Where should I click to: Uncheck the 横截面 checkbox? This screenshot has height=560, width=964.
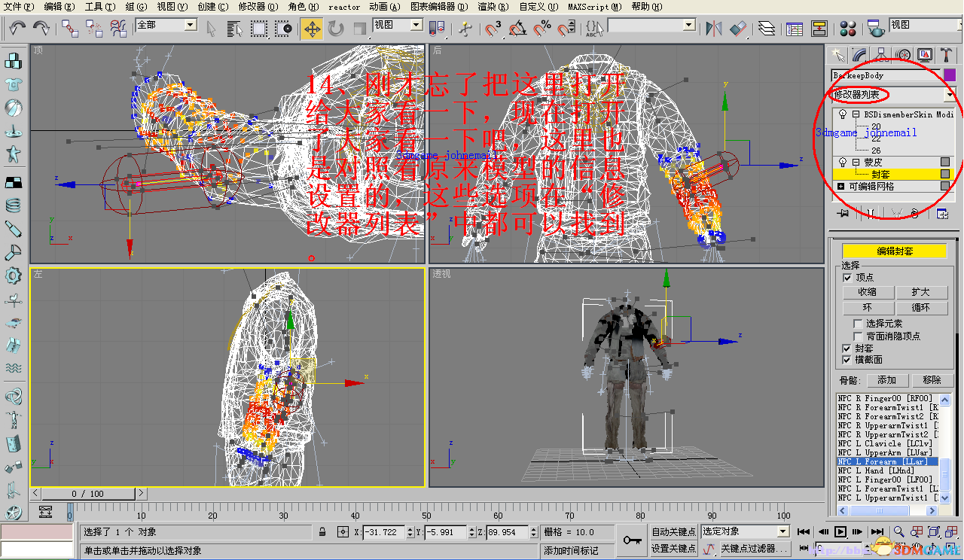(847, 360)
